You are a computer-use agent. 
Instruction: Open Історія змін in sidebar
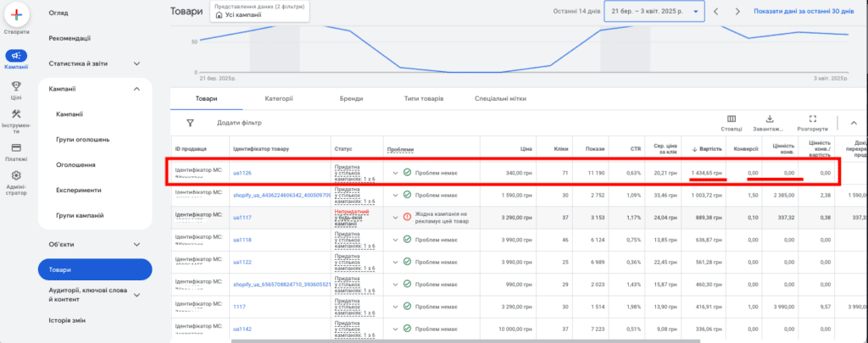(x=67, y=320)
